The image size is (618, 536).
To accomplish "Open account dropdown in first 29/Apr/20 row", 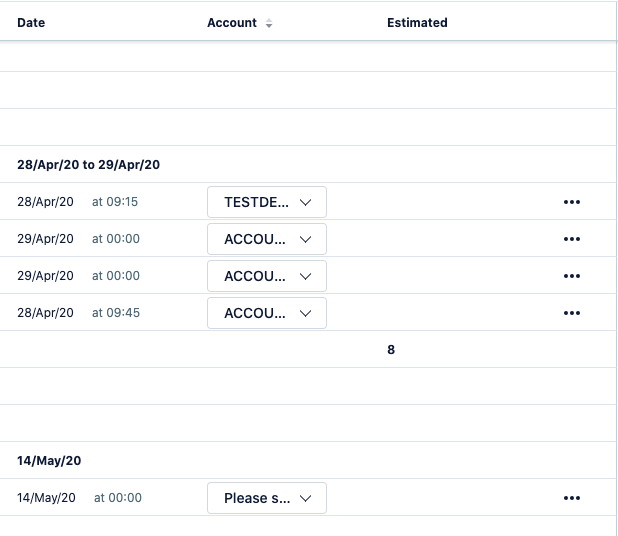I will (x=267, y=239).
